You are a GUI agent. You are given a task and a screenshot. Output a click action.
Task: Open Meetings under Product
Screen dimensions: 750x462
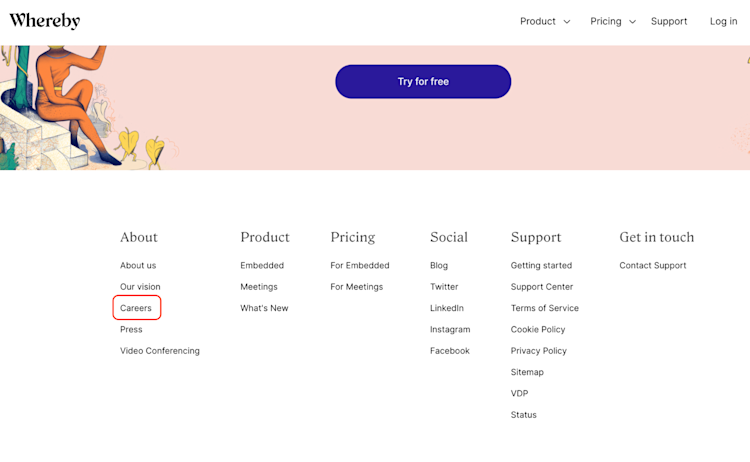pyautogui.click(x=259, y=287)
